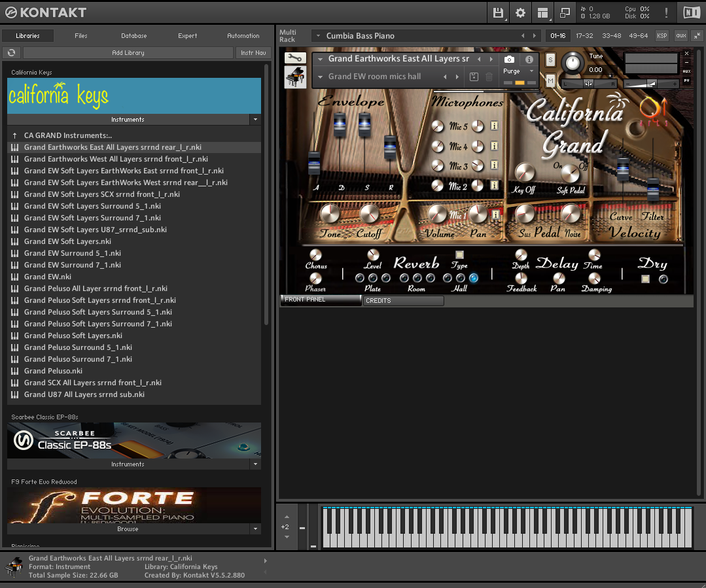Click the Add Library button
This screenshot has width=706, height=588.
128,53
